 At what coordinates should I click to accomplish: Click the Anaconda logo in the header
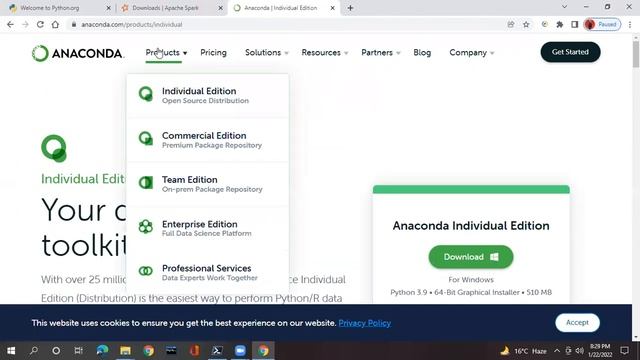click(78, 53)
